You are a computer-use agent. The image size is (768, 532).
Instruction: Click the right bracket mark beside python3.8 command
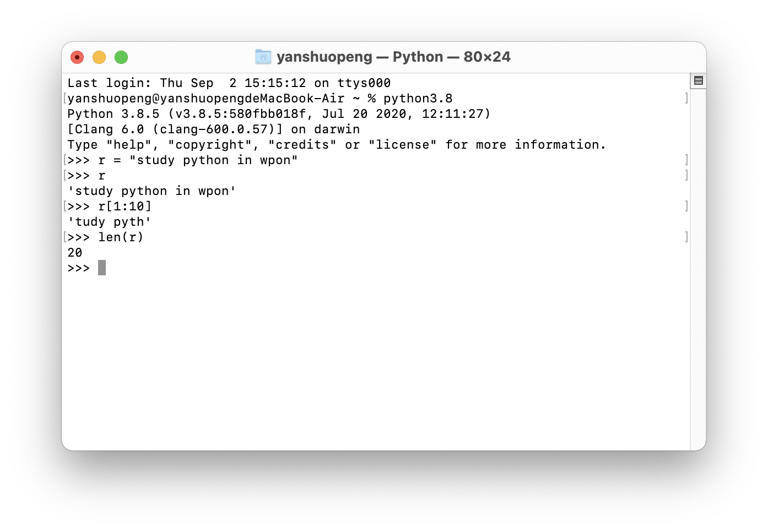coord(686,98)
